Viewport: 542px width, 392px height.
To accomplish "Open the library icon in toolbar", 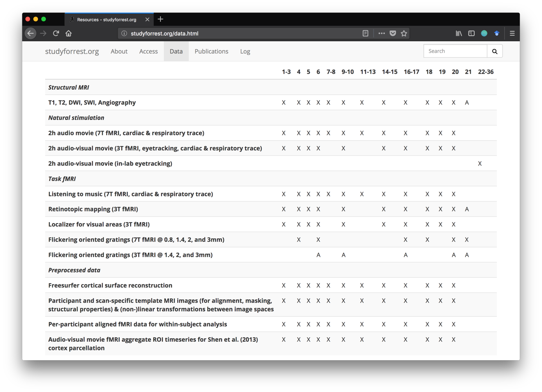I will [x=459, y=33].
